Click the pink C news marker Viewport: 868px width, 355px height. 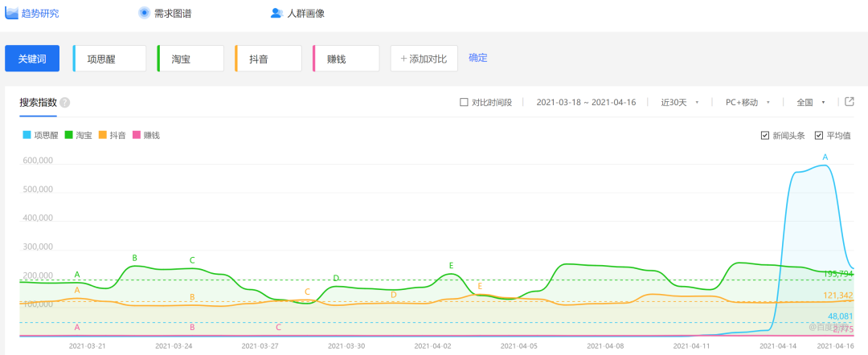pos(278,327)
